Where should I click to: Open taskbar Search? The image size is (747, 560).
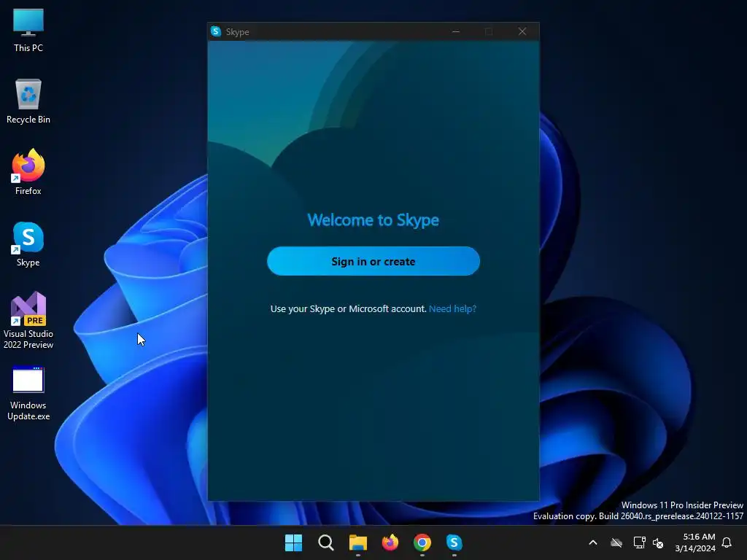coord(326,542)
